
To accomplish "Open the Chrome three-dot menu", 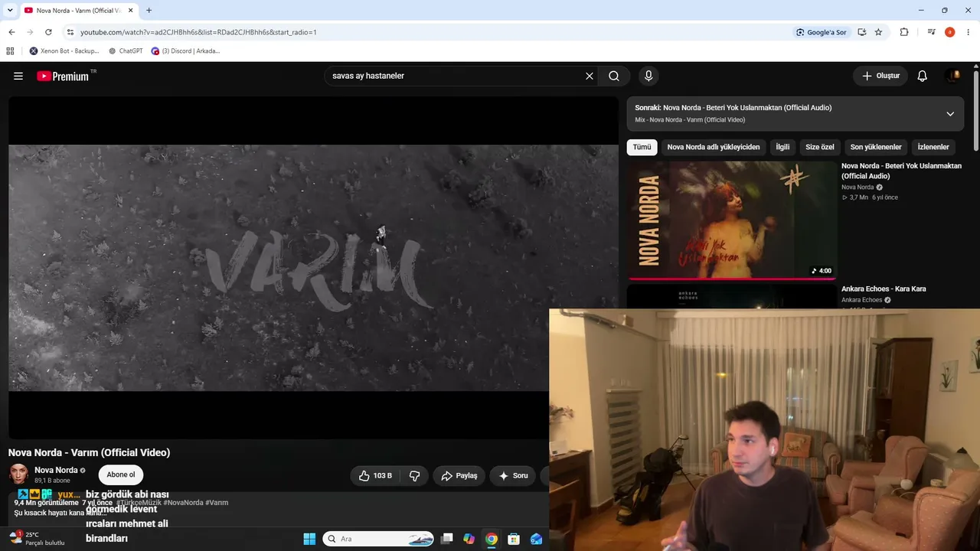I will point(969,32).
